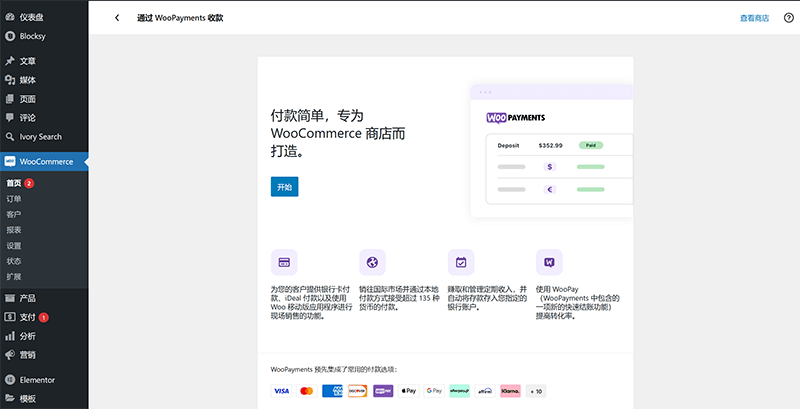The width and height of the screenshot is (800, 409).
Task: Click the Affirm logo
Action: pyautogui.click(x=485, y=391)
